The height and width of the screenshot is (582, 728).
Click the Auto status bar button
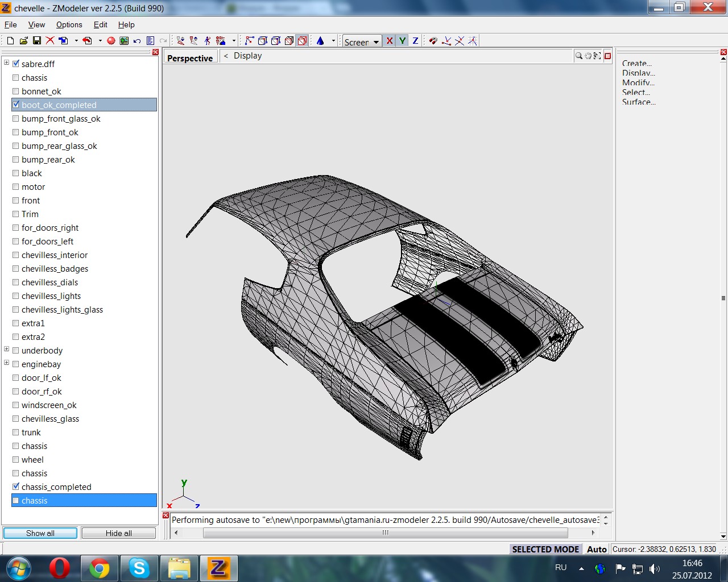pyautogui.click(x=597, y=549)
